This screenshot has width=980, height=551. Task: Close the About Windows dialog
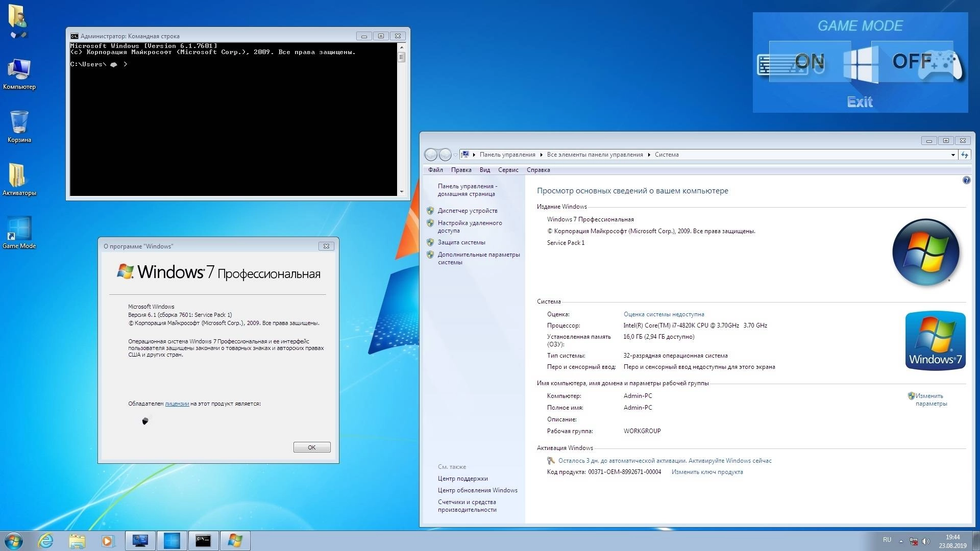click(326, 246)
